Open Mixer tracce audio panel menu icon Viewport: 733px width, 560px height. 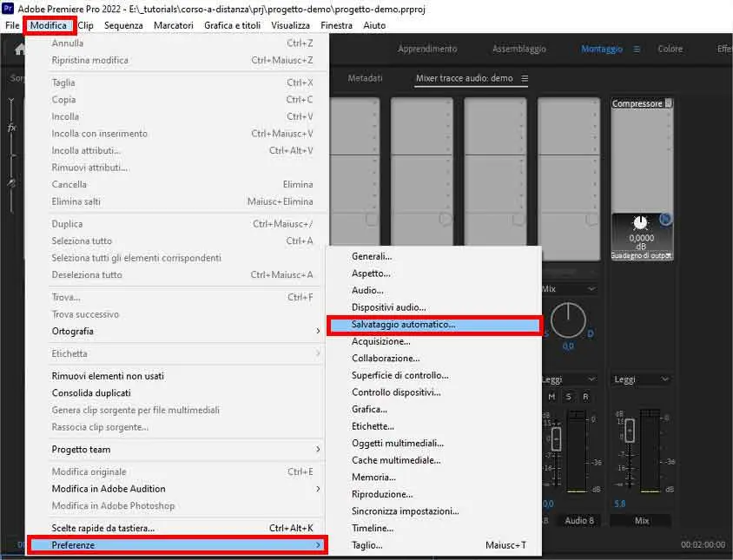525,78
